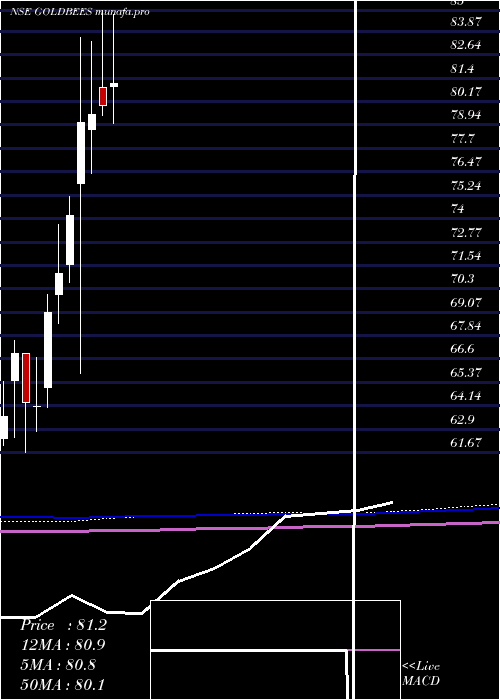Click the 75.24 price axis label
The width and height of the screenshot is (500, 700).
(466, 186)
